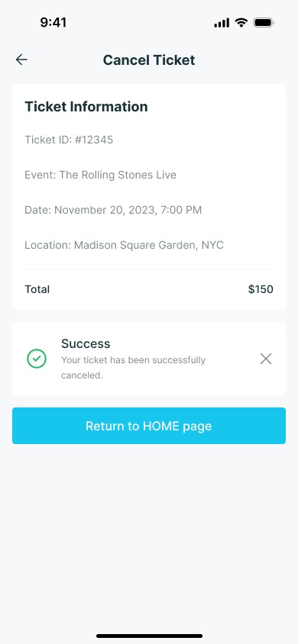Tap the battery indicator icon

(264, 23)
